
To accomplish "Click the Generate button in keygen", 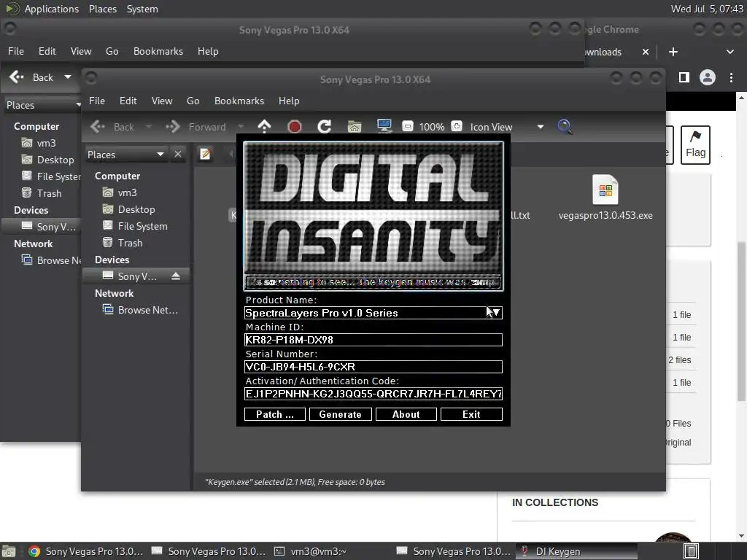I will pyautogui.click(x=340, y=414).
